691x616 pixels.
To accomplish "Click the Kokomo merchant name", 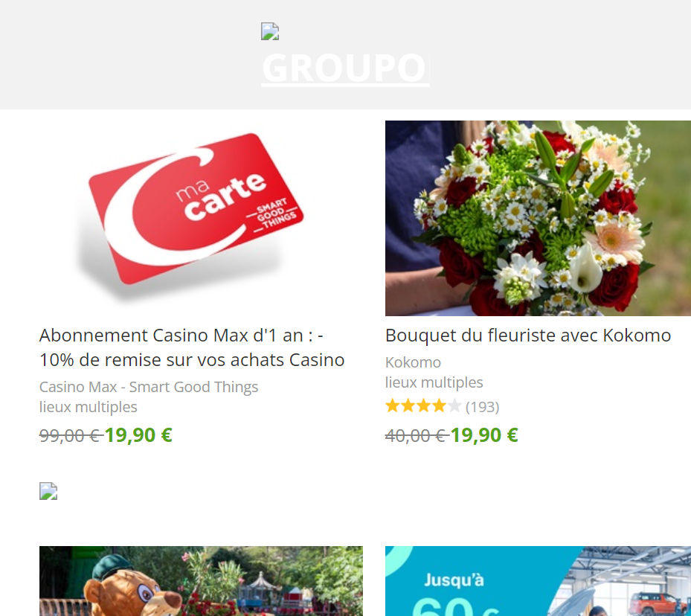I will [413, 362].
